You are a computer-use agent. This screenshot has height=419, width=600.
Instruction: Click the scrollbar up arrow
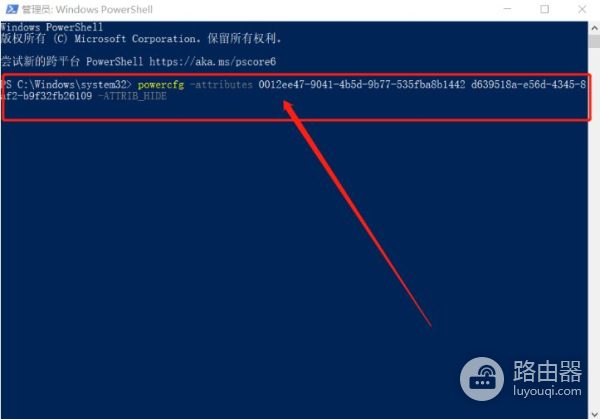click(594, 28)
